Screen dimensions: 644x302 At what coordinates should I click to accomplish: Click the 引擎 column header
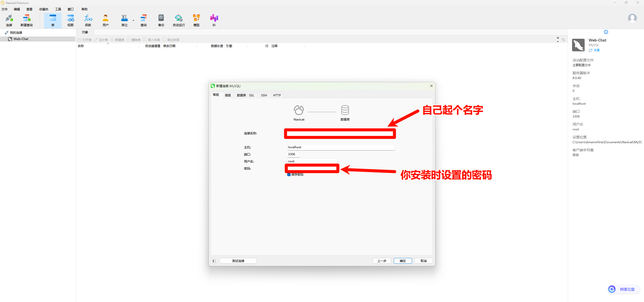point(236,46)
